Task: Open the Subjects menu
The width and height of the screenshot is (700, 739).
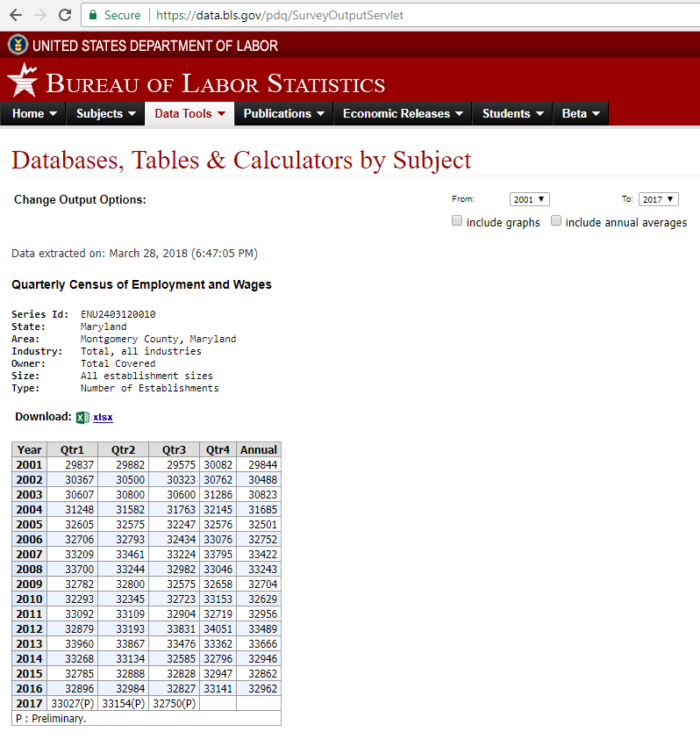Action: (x=105, y=113)
